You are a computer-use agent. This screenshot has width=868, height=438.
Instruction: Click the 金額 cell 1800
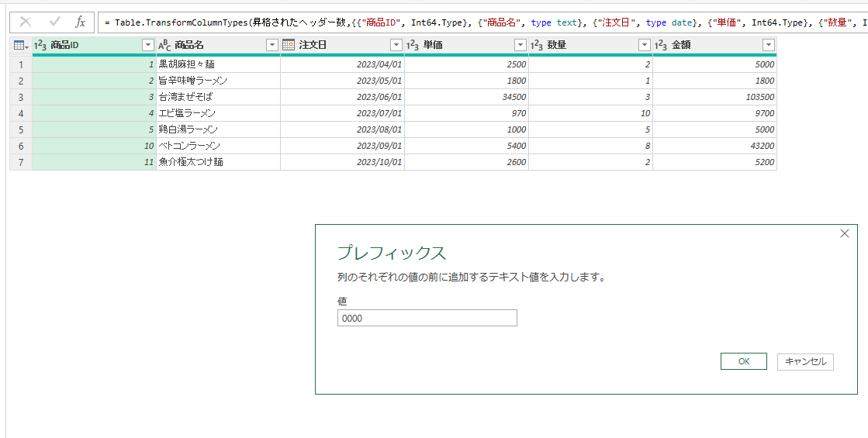tap(714, 81)
